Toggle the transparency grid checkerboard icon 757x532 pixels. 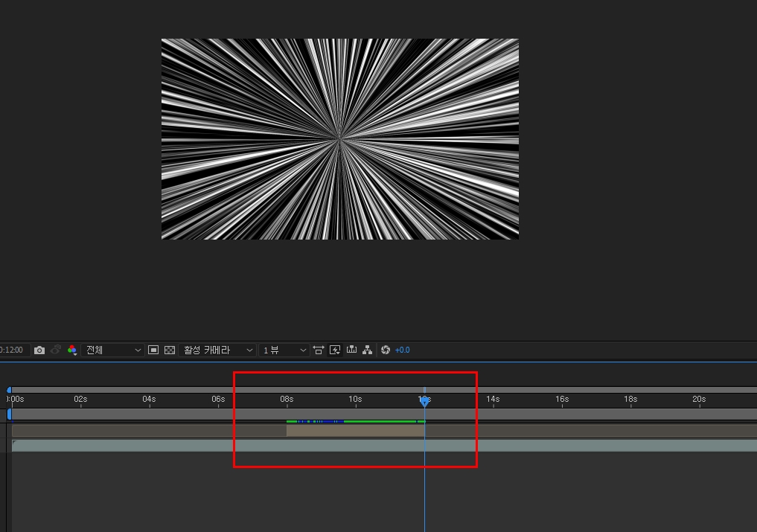170,350
